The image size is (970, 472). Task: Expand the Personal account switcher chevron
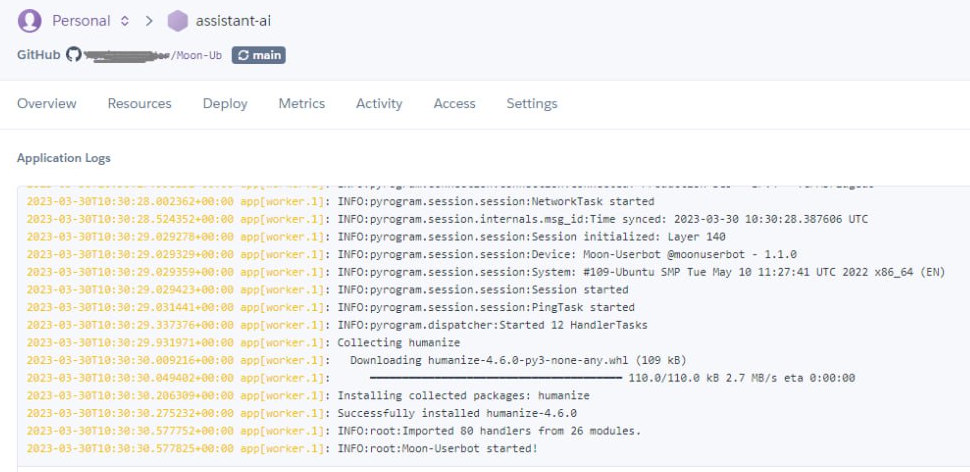(125, 21)
